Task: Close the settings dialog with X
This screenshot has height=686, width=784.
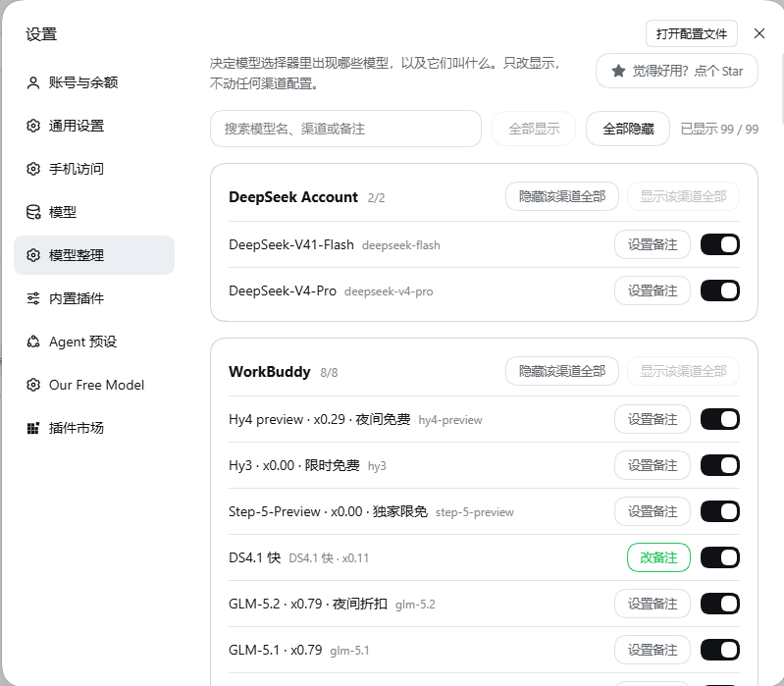Action: pos(759,33)
